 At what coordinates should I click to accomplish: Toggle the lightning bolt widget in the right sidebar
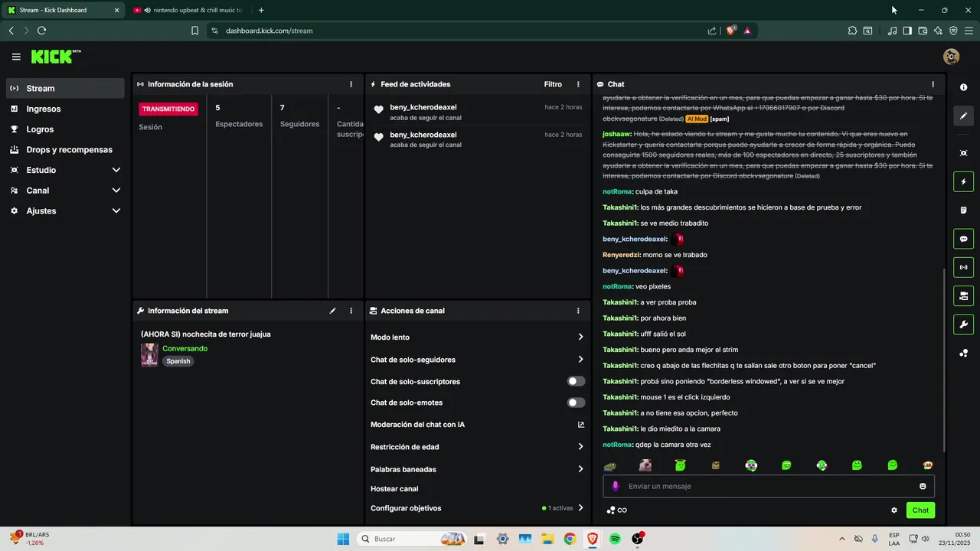963,182
